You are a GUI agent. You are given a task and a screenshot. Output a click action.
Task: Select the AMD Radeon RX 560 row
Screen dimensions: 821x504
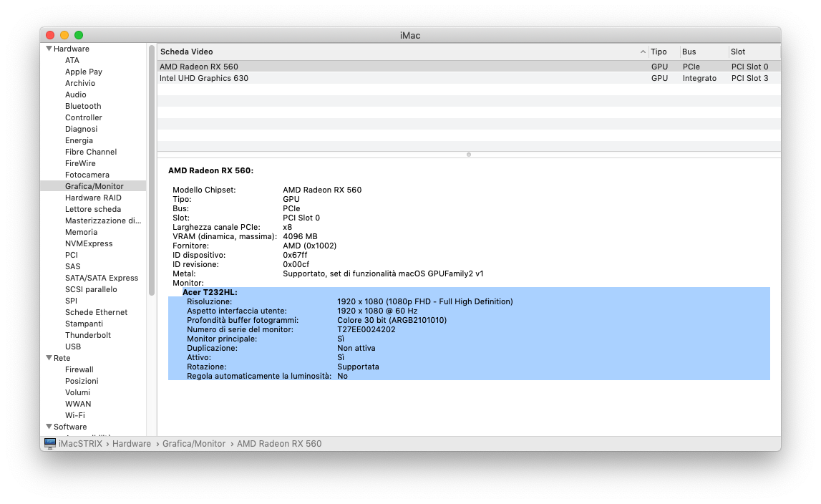click(x=469, y=67)
